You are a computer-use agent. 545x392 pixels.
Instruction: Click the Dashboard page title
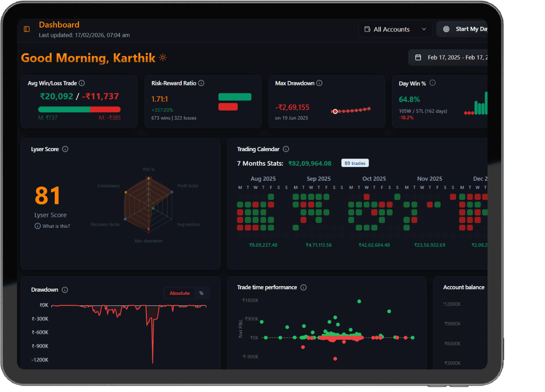(x=59, y=25)
